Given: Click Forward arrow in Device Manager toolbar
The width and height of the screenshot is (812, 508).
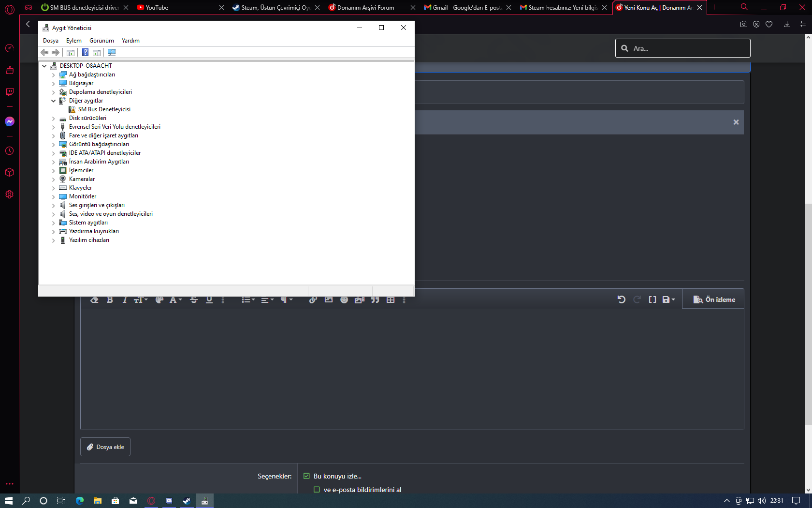Looking at the screenshot, I should (56, 52).
